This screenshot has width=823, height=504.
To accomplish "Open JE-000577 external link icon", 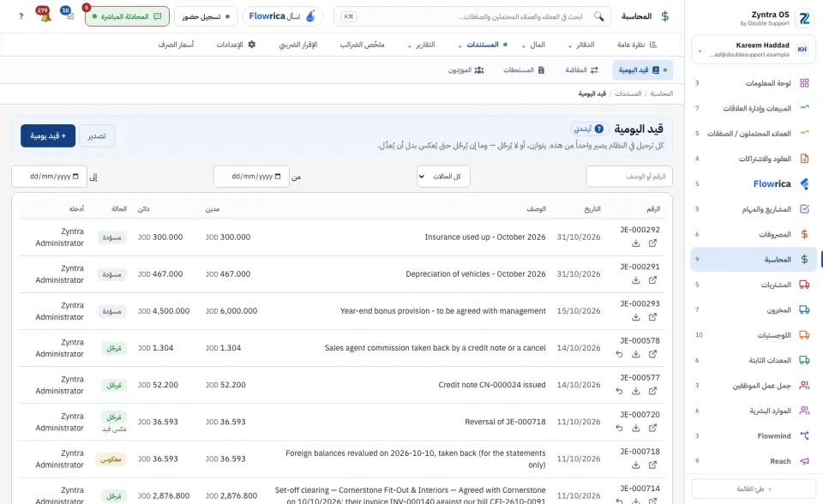I will point(652,391).
